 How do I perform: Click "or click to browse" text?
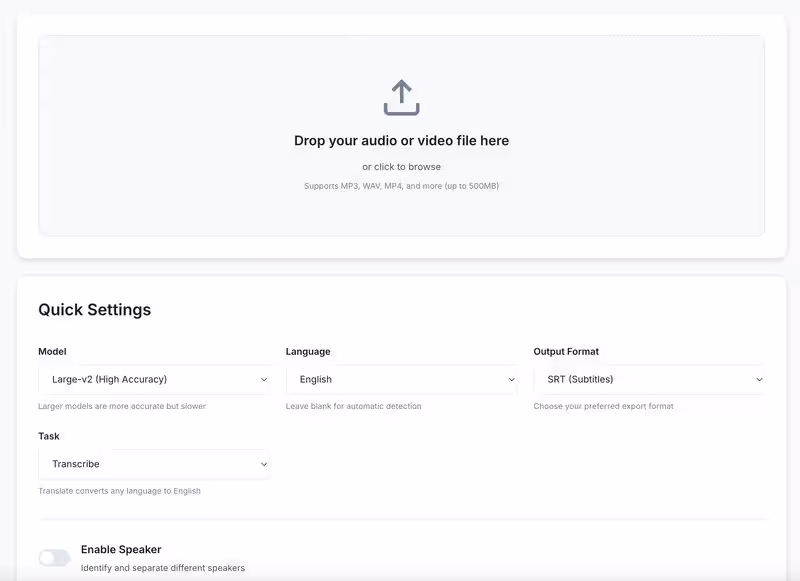coord(401,167)
